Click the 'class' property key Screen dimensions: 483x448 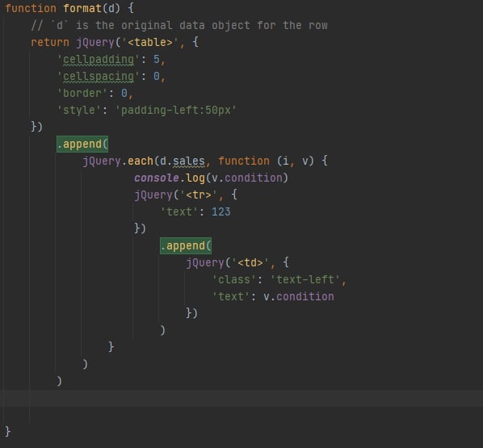pos(233,279)
